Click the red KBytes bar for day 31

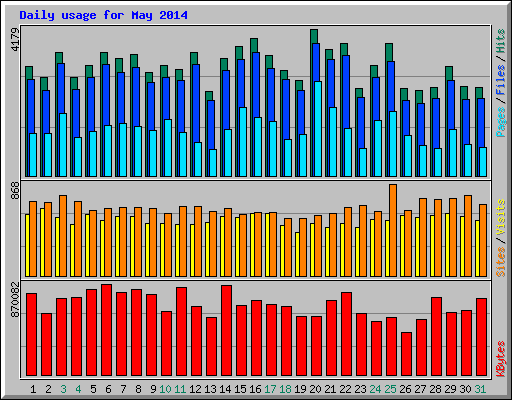tap(482, 337)
